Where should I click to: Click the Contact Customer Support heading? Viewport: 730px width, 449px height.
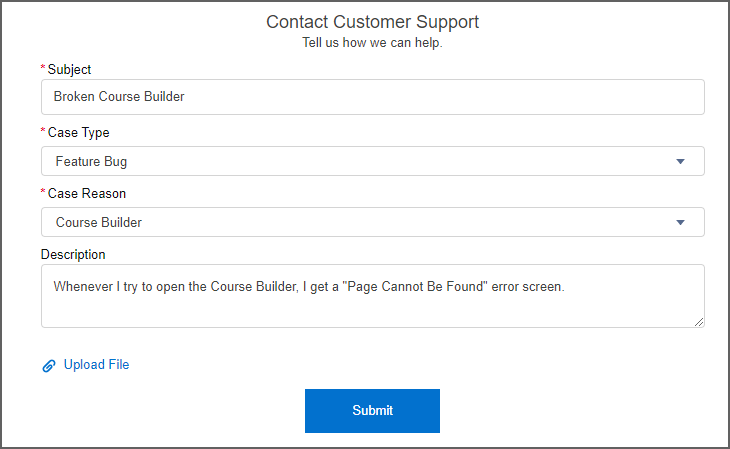click(x=372, y=22)
